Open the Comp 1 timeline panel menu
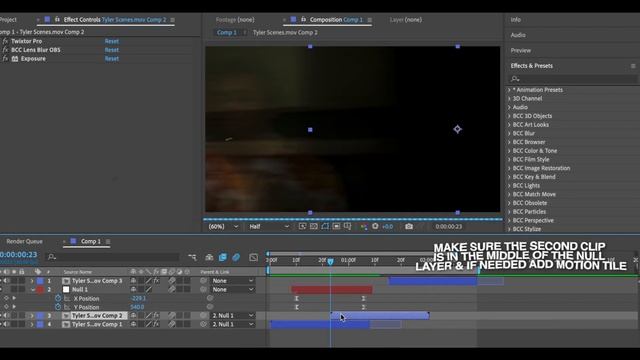The height and width of the screenshot is (360, 640). point(108,242)
